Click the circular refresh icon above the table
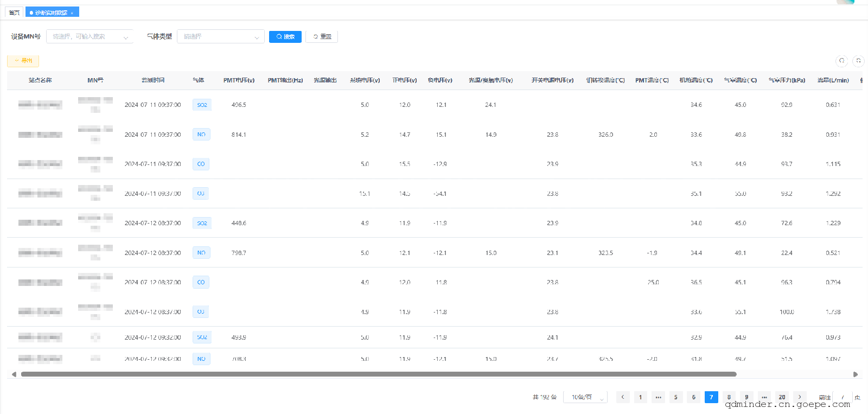Viewport: 868px width, 414px height. 858,61
